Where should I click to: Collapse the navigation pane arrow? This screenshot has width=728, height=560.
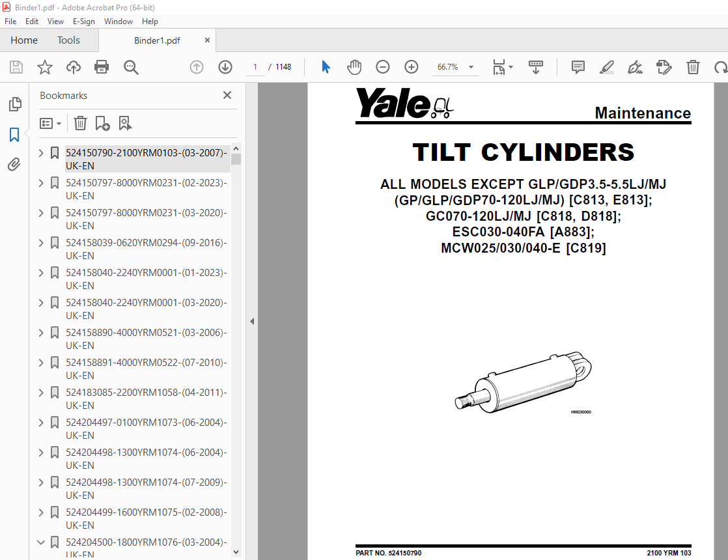tap(251, 321)
